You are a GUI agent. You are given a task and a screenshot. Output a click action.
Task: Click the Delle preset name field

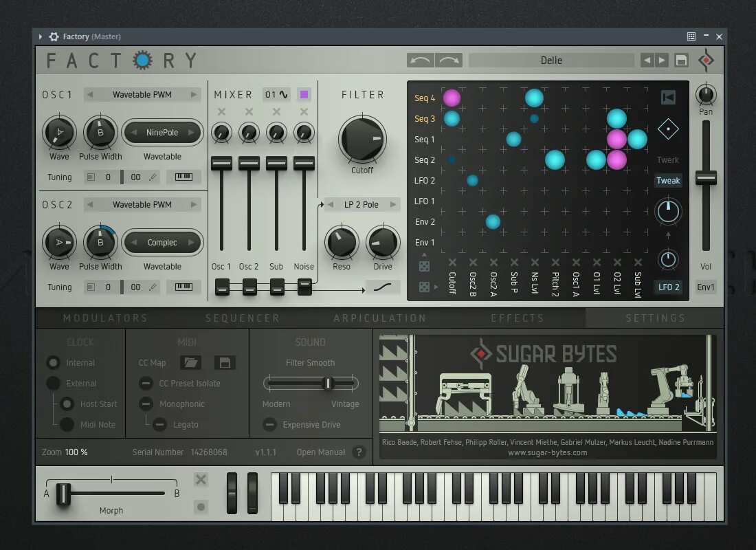(x=551, y=60)
